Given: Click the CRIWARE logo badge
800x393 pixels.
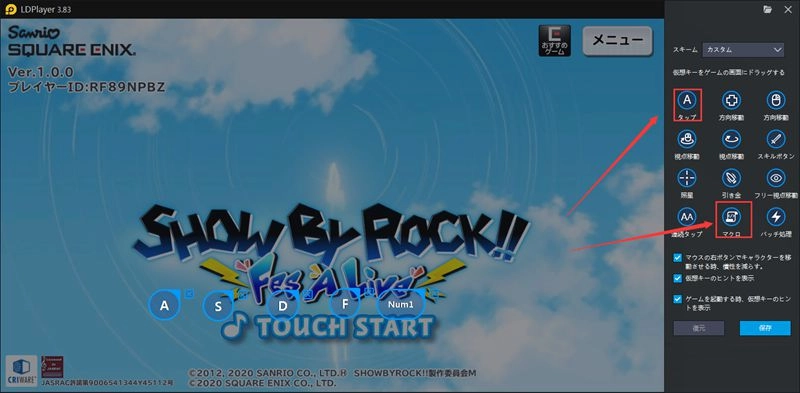Looking at the screenshot, I should (x=21, y=371).
